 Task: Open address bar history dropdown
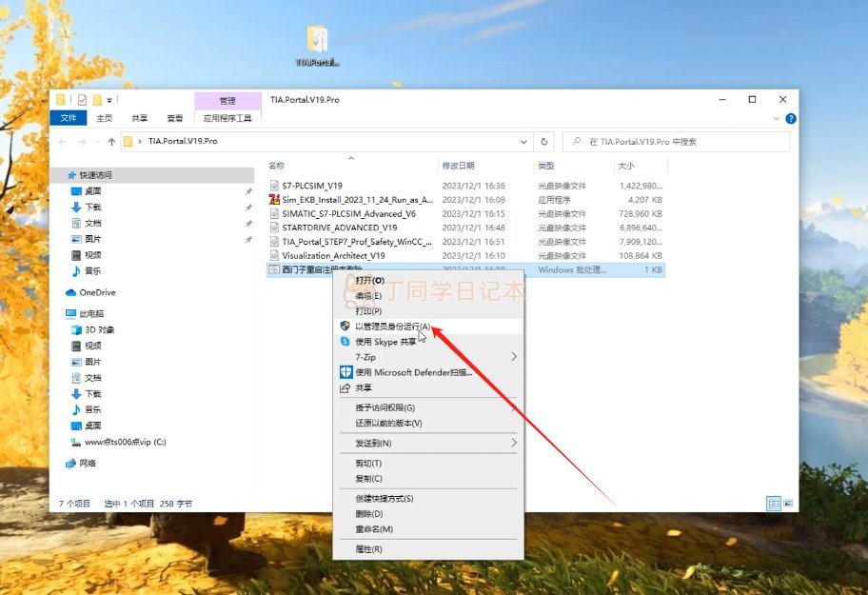[x=523, y=142]
